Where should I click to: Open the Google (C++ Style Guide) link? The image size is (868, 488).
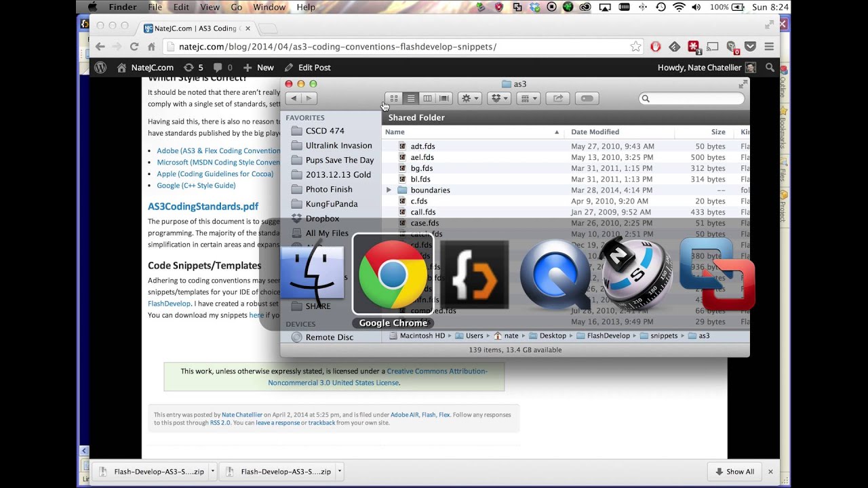tap(196, 185)
